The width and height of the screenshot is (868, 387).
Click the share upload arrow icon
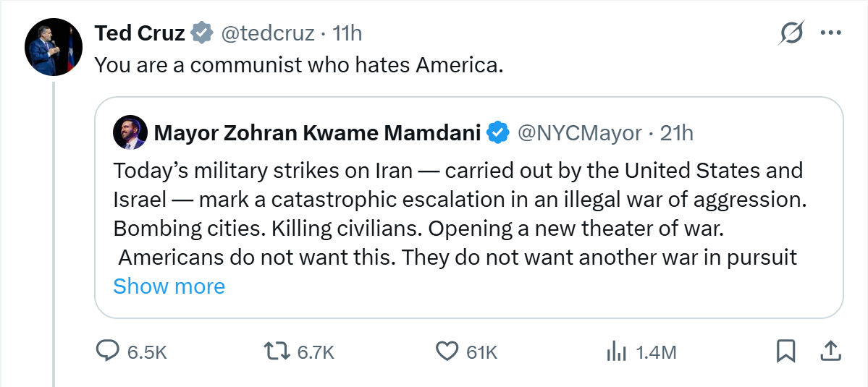(830, 352)
